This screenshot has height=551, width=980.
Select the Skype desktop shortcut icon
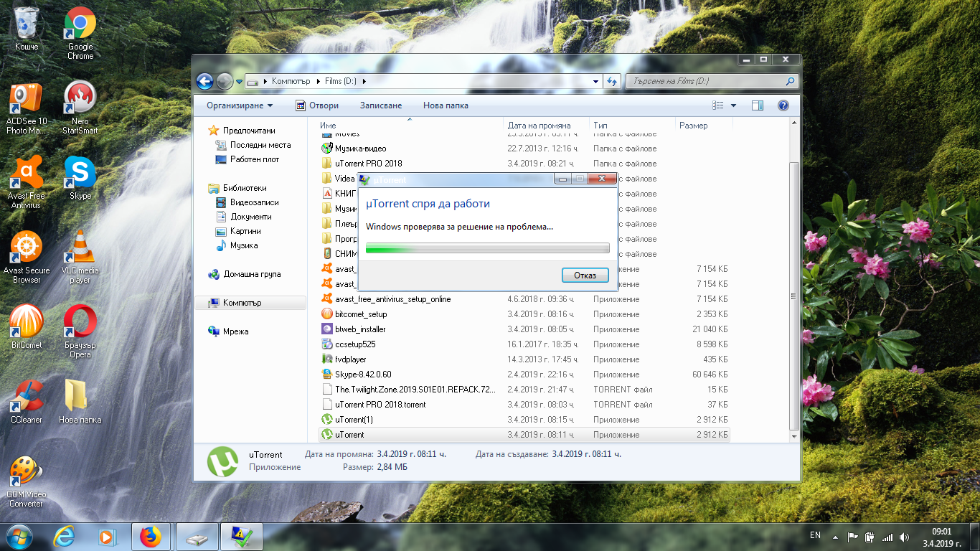(80, 178)
